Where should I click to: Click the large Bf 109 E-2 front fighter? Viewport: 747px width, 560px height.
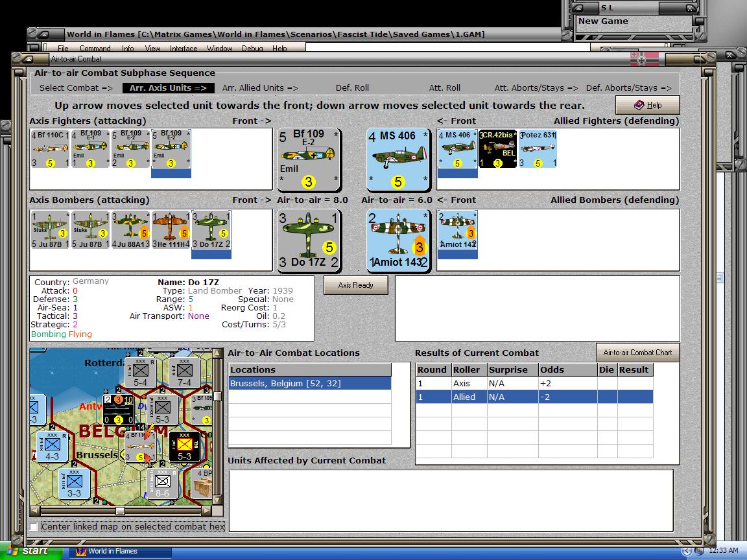[x=309, y=159]
